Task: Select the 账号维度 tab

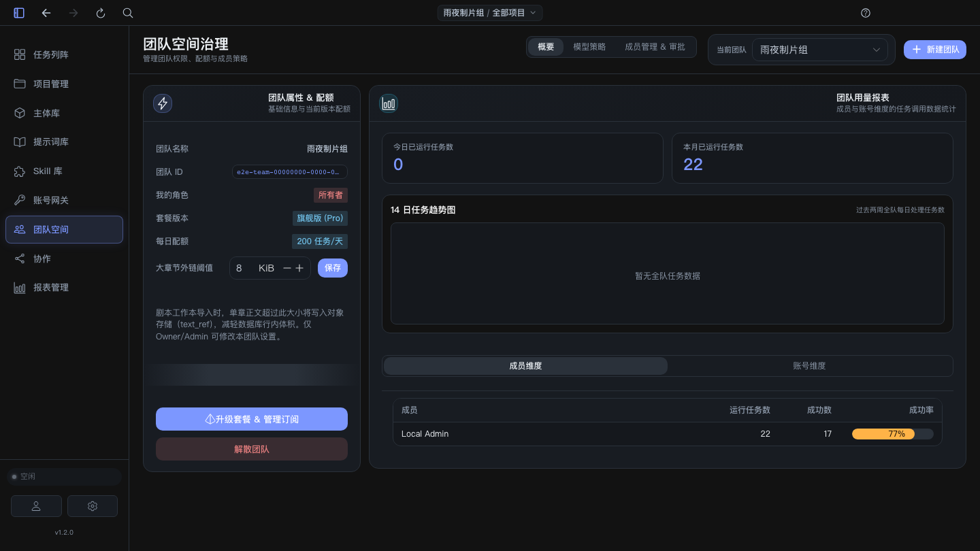Action: tap(809, 366)
